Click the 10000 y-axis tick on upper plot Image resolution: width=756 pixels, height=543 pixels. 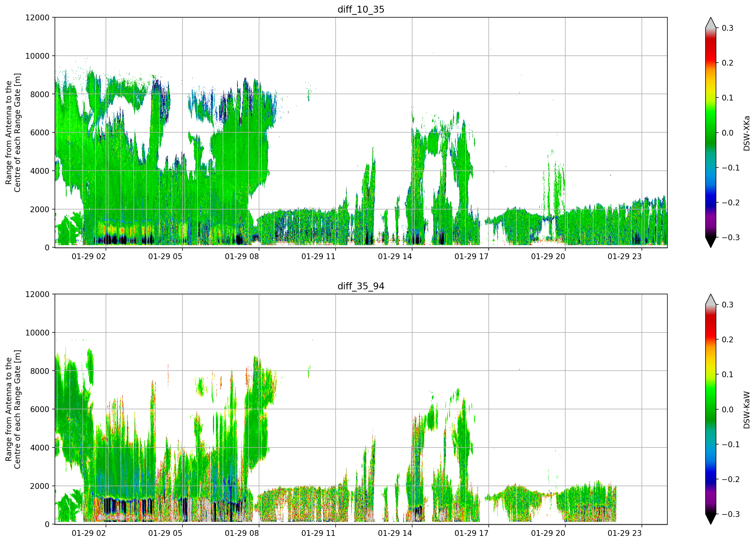[37, 56]
